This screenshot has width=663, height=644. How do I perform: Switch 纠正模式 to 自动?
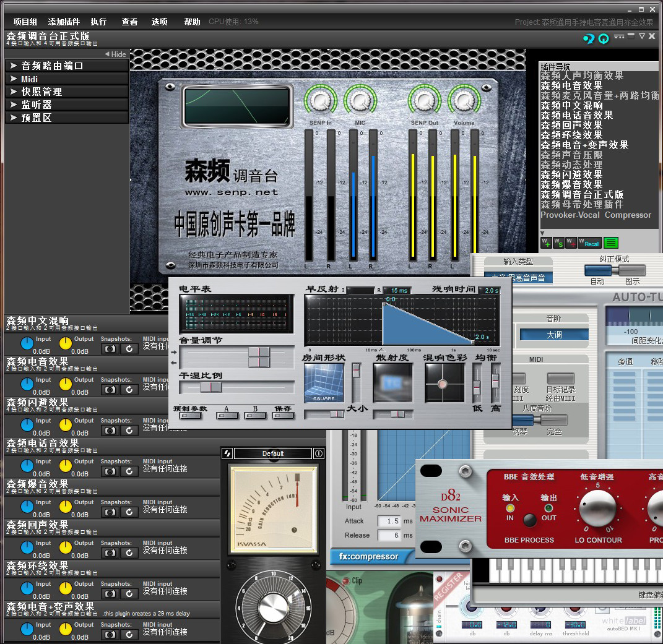[599, 270]
